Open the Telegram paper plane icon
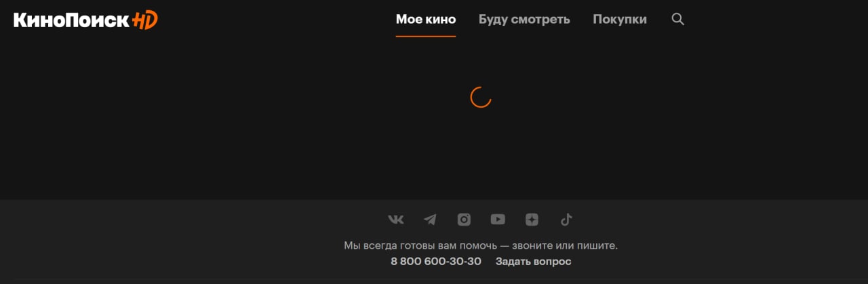 [x=430, y=219]
